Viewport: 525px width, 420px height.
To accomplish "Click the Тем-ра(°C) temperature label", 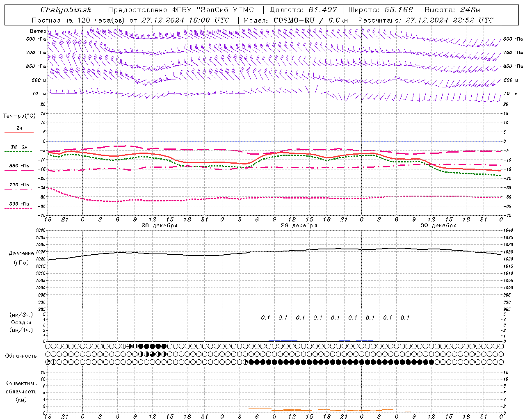I will tap(19, 116).
